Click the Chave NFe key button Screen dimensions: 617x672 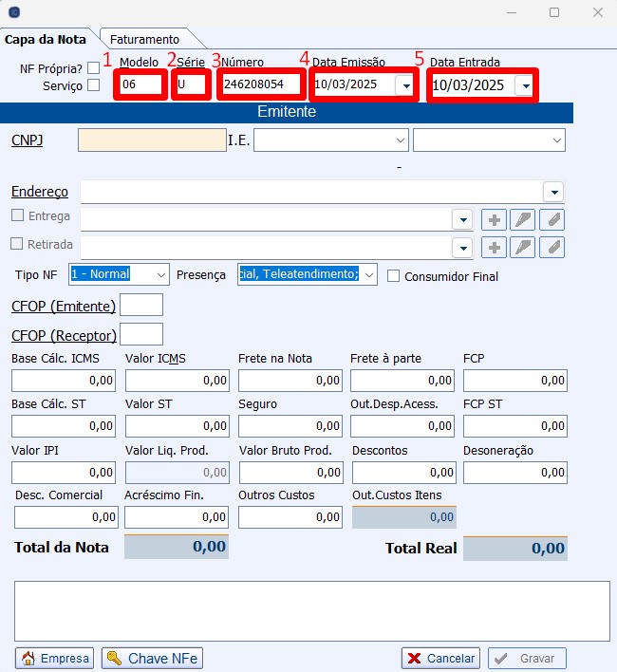click(152, 658)
